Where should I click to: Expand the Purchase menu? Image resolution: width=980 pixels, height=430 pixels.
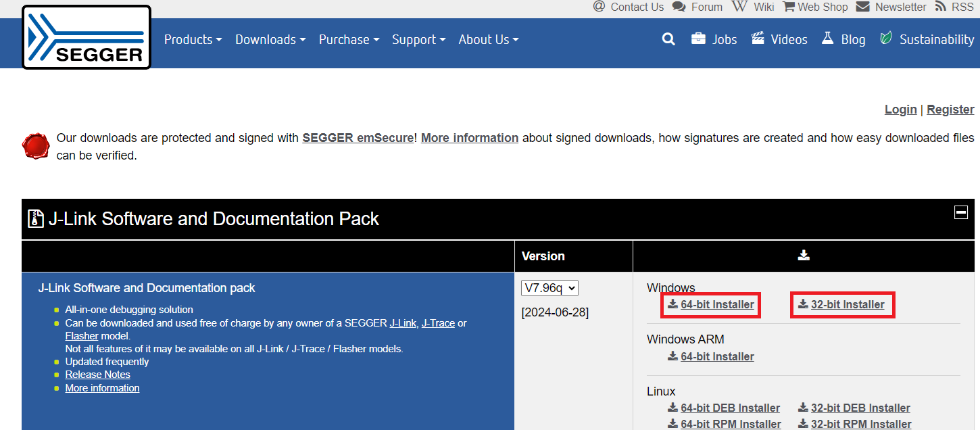pyautogui.click(x=349, y=39)
